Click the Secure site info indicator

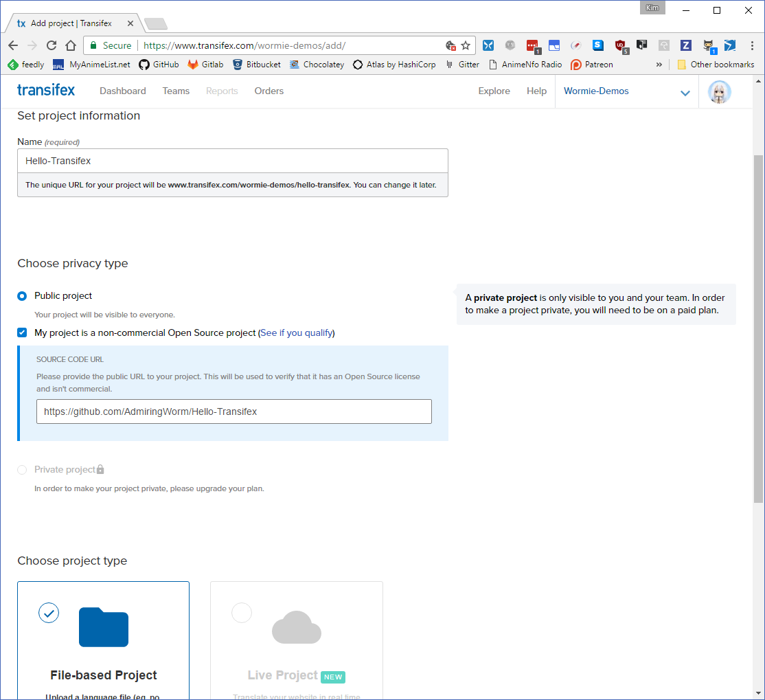pos(111,45)
